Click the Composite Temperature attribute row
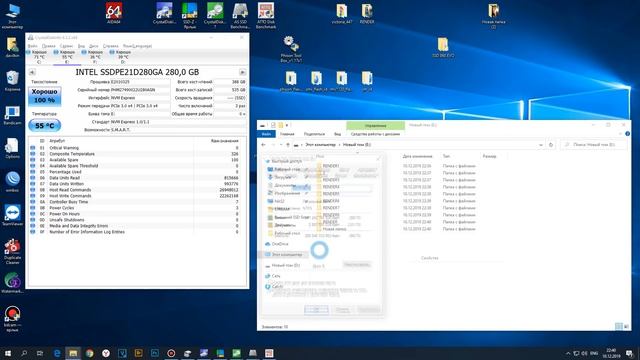 (x=137, y=154)
